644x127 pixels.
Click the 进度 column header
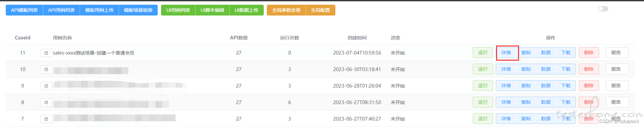tap(395, 38)
